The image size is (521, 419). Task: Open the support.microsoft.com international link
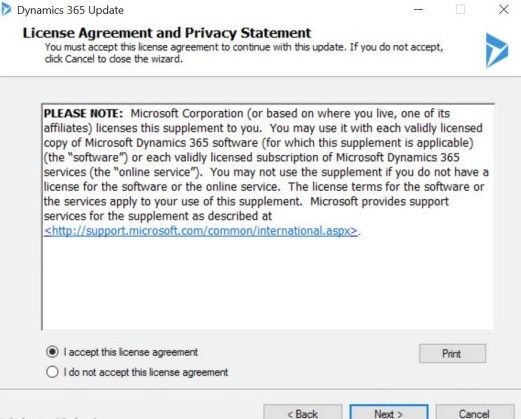click(201, 231)
